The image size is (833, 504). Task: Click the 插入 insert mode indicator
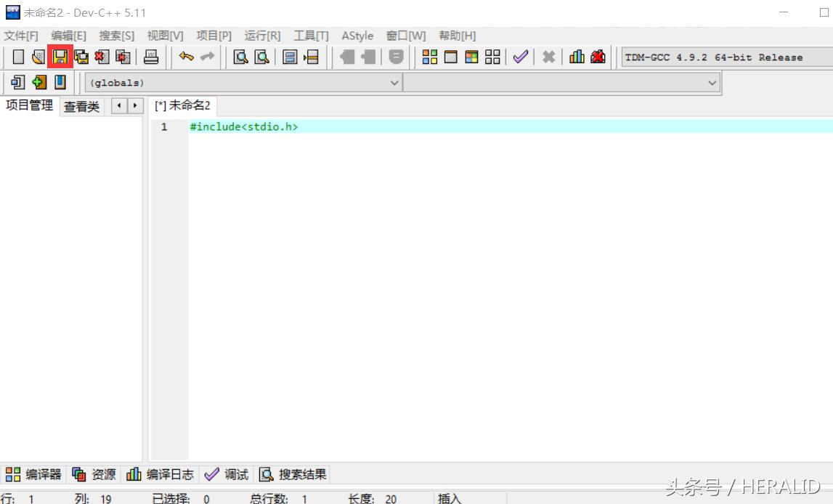tap(450, 499)
